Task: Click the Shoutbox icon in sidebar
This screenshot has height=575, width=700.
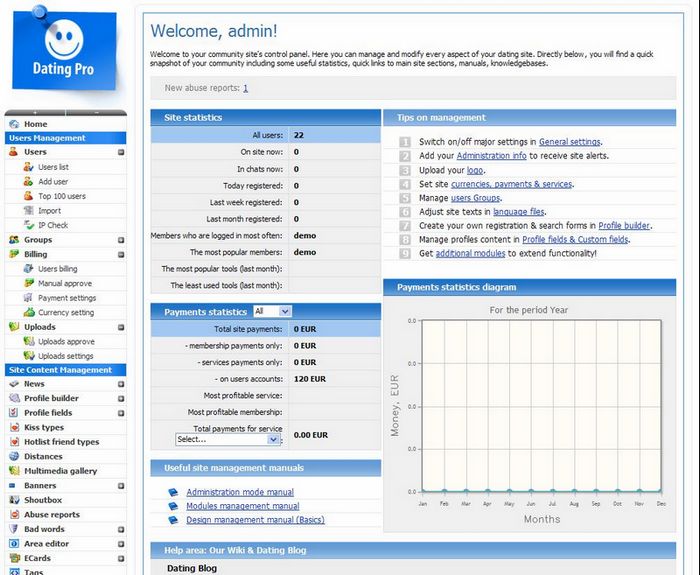Action: pos(14,500)
